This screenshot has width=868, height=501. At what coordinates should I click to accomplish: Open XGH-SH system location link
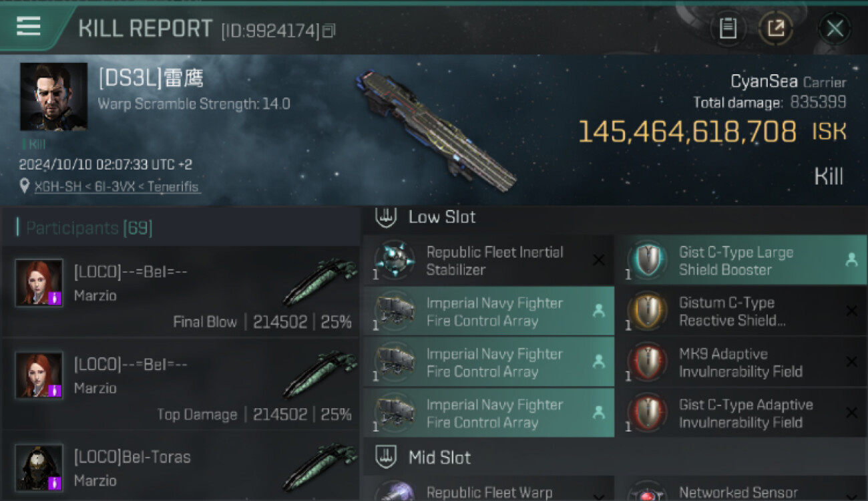56,187
